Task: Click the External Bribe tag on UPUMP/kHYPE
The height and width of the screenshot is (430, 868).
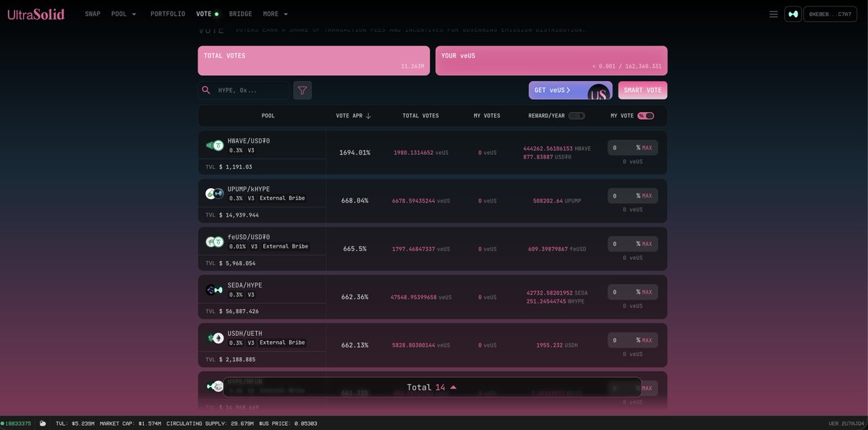Action: pyautogui.click(x=282, y=198)
